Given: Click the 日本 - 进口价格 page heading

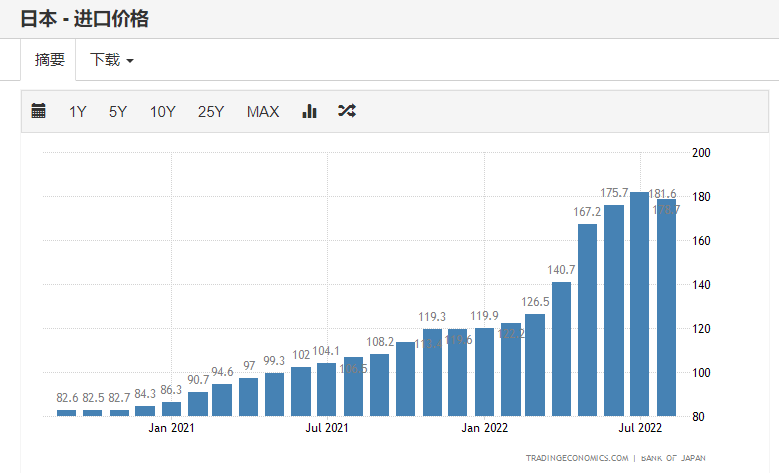Looking at the screenshot, I should [85, 18].
